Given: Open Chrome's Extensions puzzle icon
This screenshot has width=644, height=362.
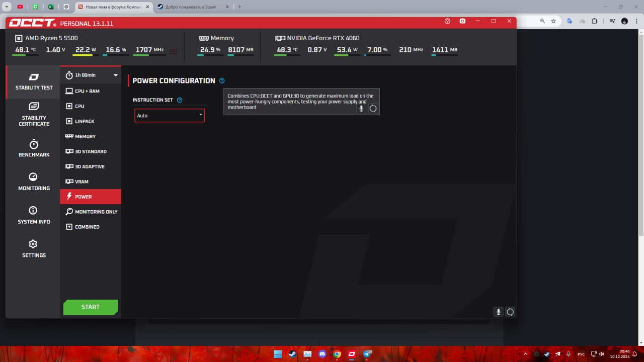Looking at the screenshot, I should click(x=595, y=21).
